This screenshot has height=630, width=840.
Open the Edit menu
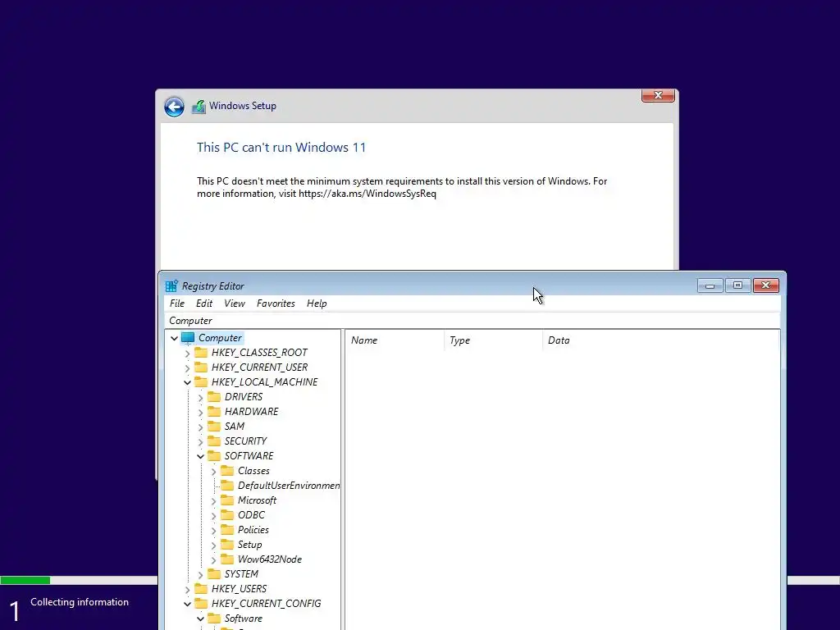(x=204, y=304)
